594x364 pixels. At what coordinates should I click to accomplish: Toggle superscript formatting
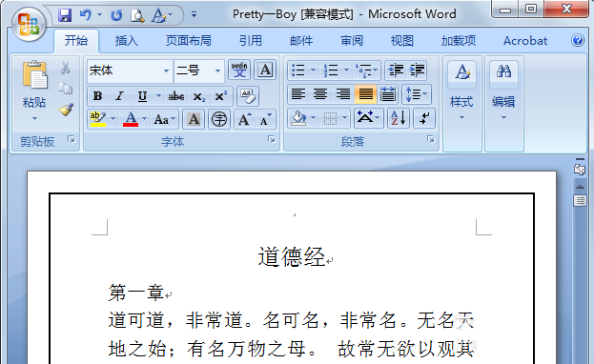click(x=221, y=96)
